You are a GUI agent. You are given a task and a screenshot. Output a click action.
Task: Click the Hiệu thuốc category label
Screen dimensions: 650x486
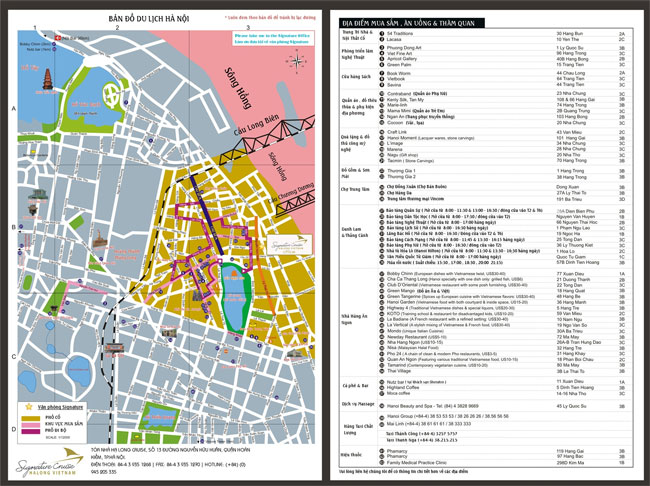pyautogui.click(x=352, y=454)
